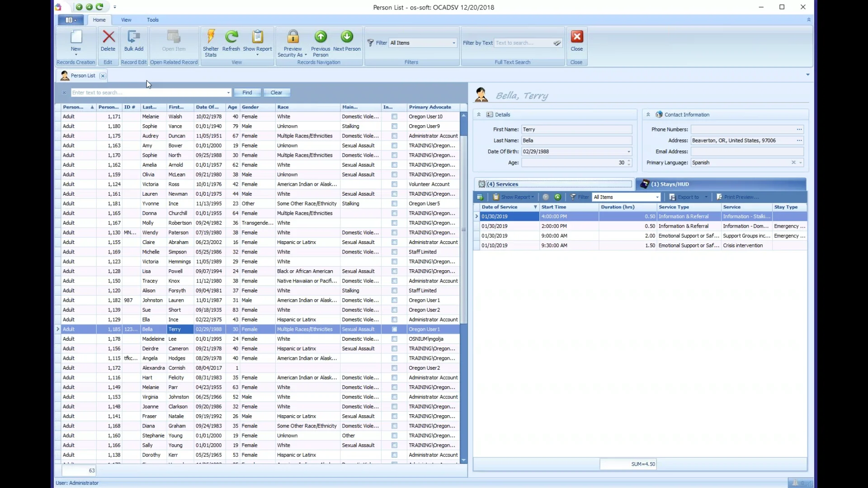Increase Age using the up stepper arrow
The height and width of the screenshot is (488, 868).
coord(628,160)
